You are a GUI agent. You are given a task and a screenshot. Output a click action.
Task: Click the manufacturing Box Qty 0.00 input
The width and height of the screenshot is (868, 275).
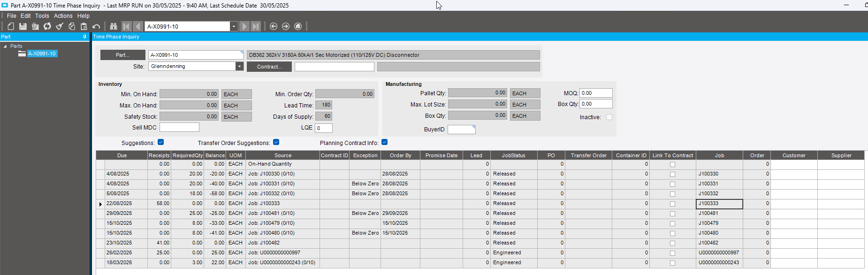coord(596,104)
